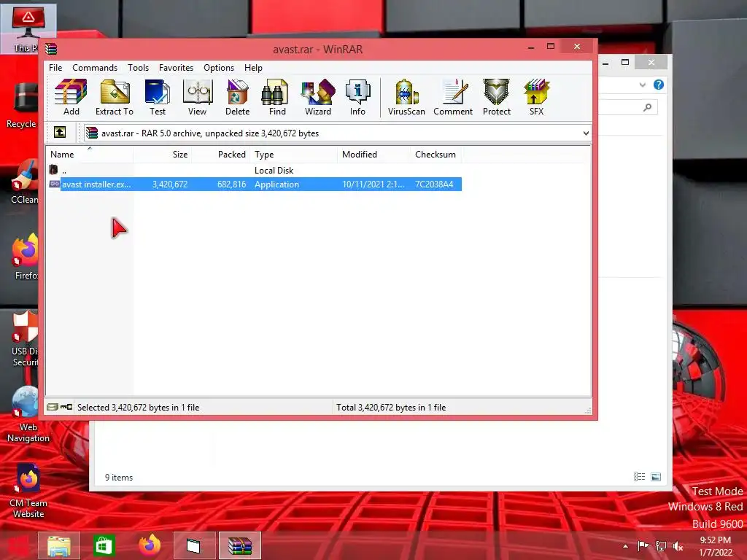Click the drive icon in WinRAR status bar
This screenshot has width=747, height=560.
53,407
